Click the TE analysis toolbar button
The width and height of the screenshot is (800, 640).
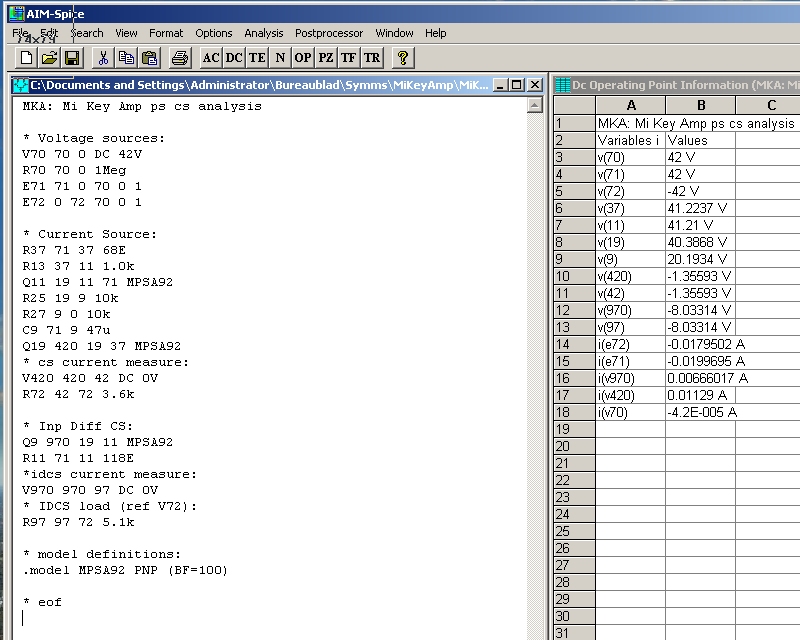click(257, 58)
